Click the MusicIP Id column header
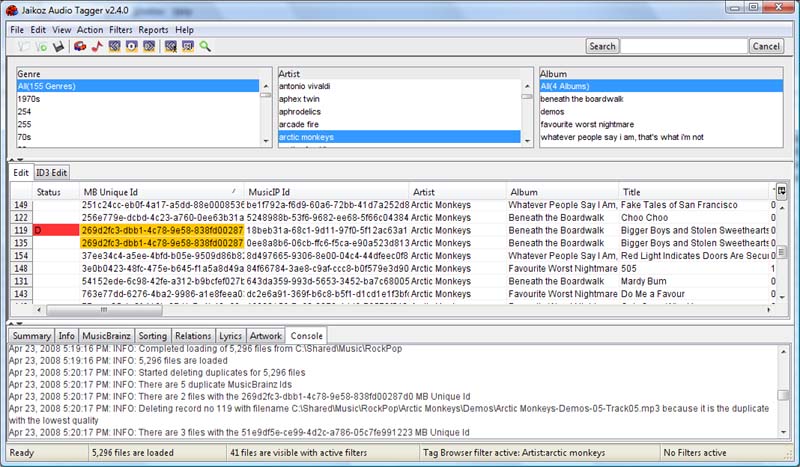The height and width of the screenshot is (467, 800). [327, 192]
